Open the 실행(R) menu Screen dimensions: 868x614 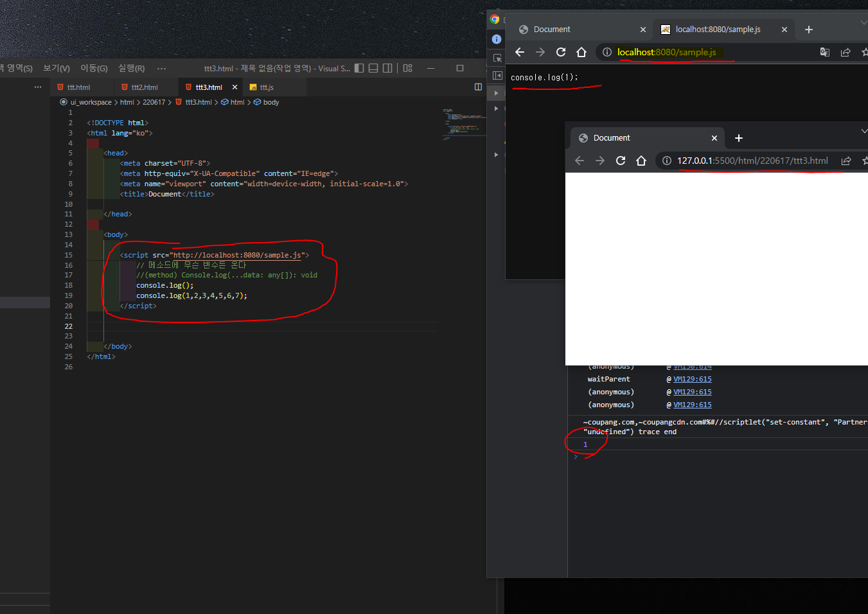click(x=131, y=68)
